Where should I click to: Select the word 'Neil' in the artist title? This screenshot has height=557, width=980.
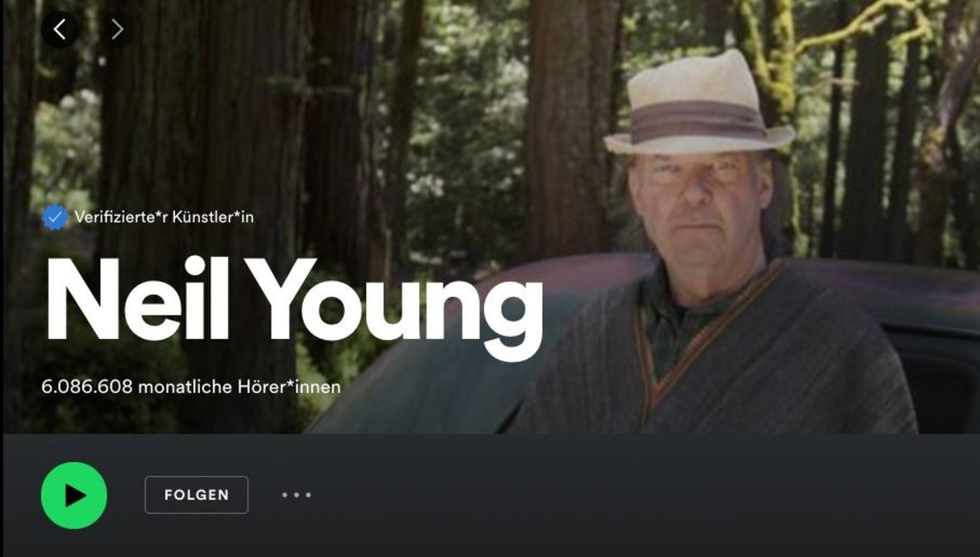point(136,299)
